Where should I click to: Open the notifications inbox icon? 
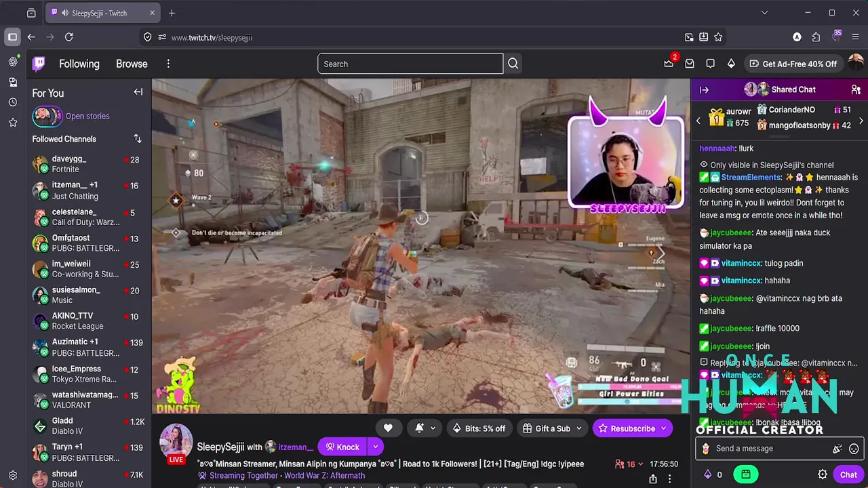coord(690,64)
